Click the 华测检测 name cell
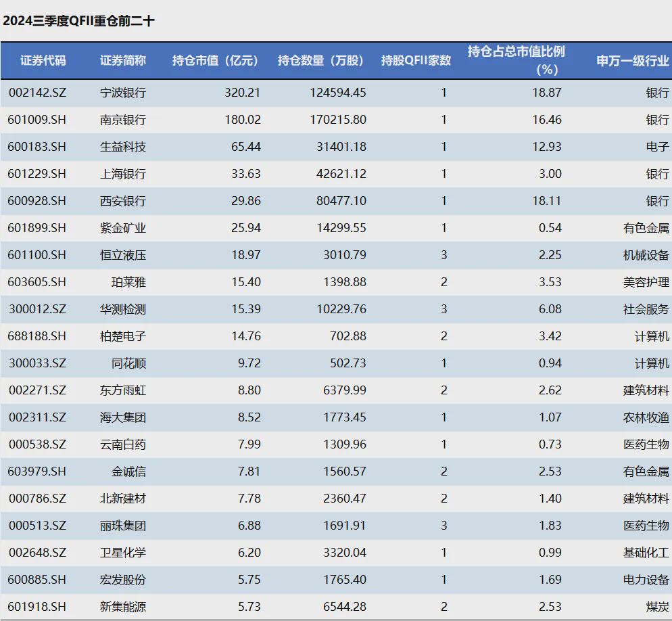672x621 pixels. tap(123, 308)
